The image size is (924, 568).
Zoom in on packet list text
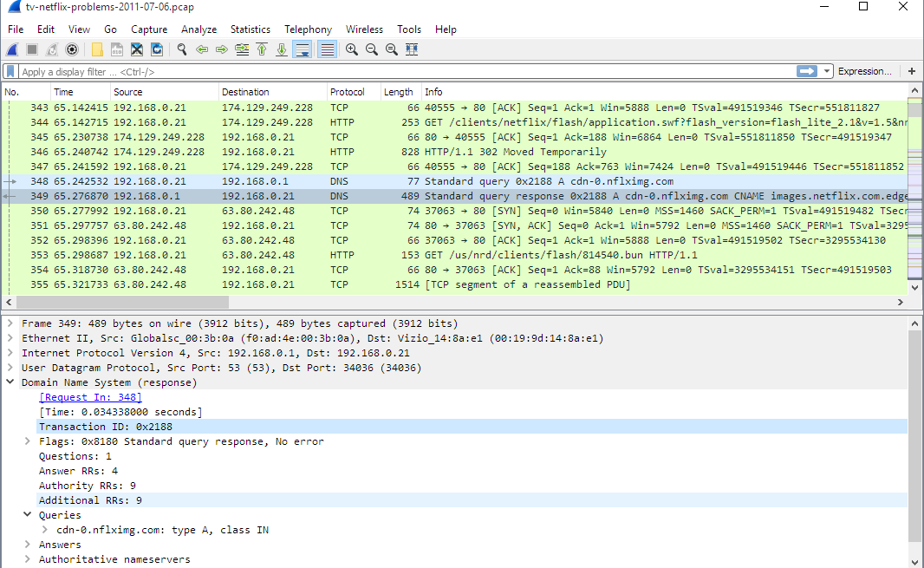click(352, 49)
